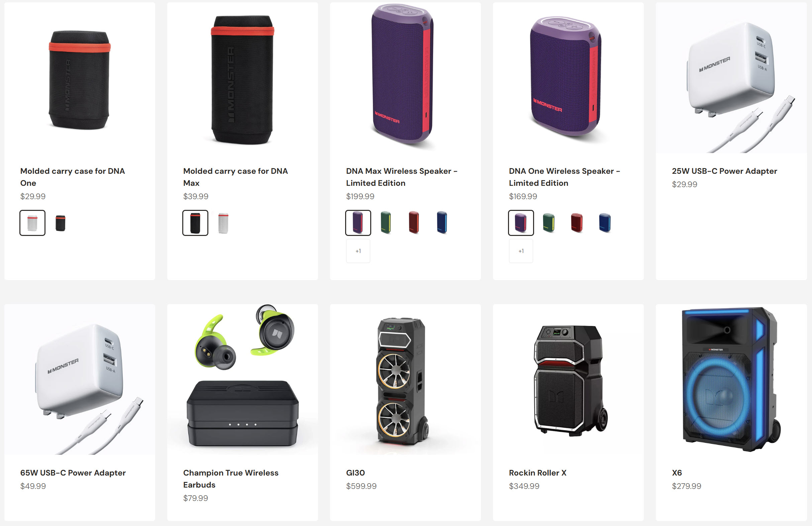Select green DNA Max Wireless Speaker variant
Image resolution: width=812 pixels, height=526 pixels.
pyautogui.click(x=386, y=223)
